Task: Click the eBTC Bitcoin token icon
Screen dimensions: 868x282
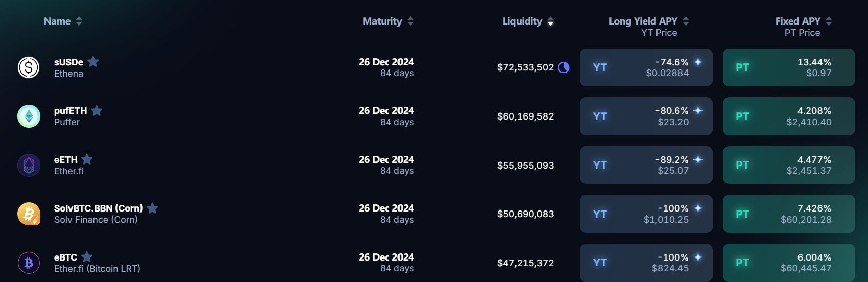Action: pos(29,263)
